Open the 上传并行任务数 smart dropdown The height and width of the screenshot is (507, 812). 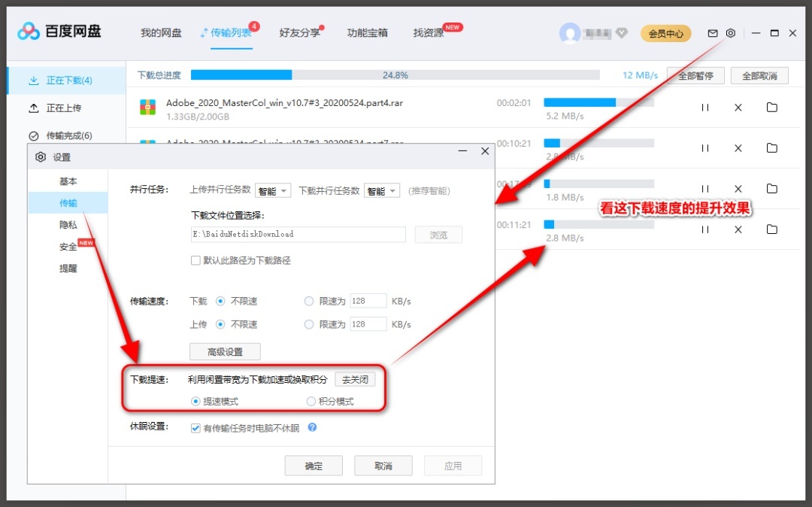(273, 190)
